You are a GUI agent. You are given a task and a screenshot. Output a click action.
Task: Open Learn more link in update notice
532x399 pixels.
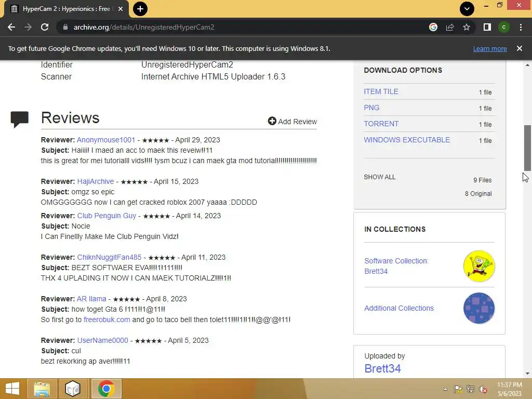(x=490, y=48)
